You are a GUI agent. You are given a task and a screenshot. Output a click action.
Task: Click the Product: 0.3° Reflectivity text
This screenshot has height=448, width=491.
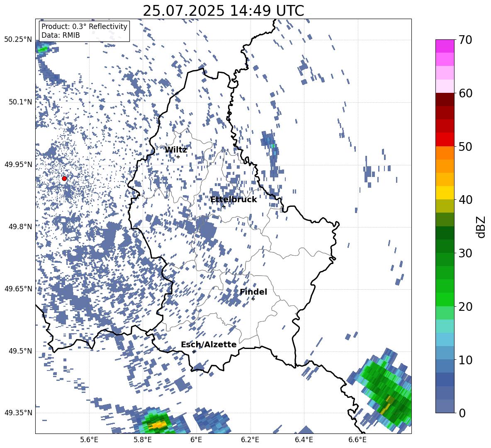click(84, 26)
